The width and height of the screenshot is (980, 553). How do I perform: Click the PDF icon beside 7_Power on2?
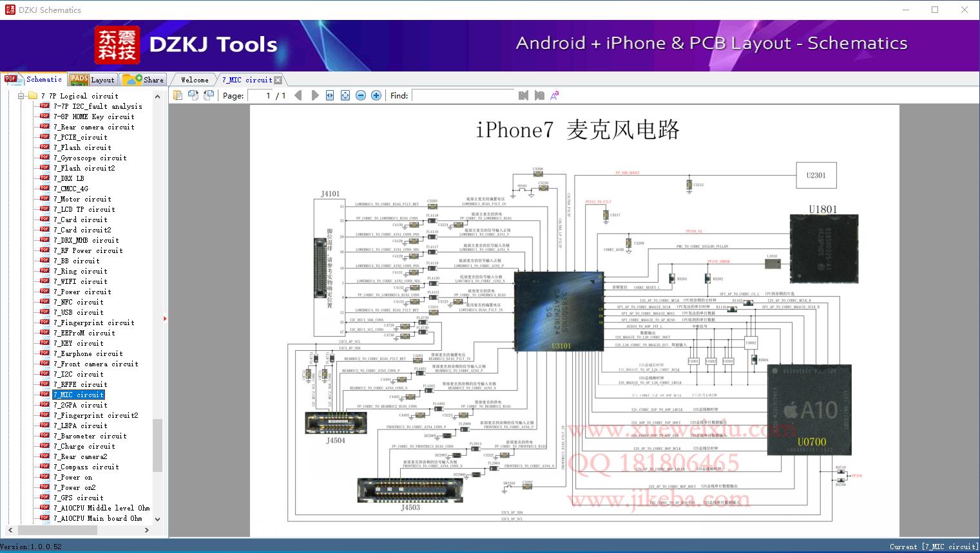pos(44,487)
